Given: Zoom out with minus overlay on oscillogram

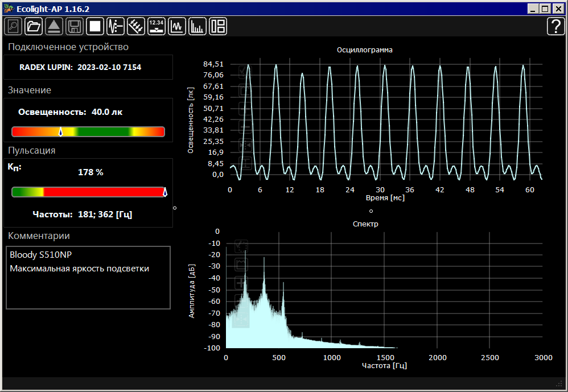Looking at the screenshot, I should click(245, 127).
